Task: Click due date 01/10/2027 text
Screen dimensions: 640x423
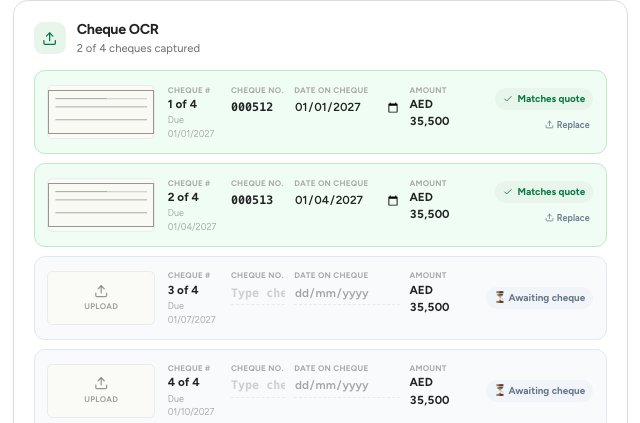Action: 191,412
